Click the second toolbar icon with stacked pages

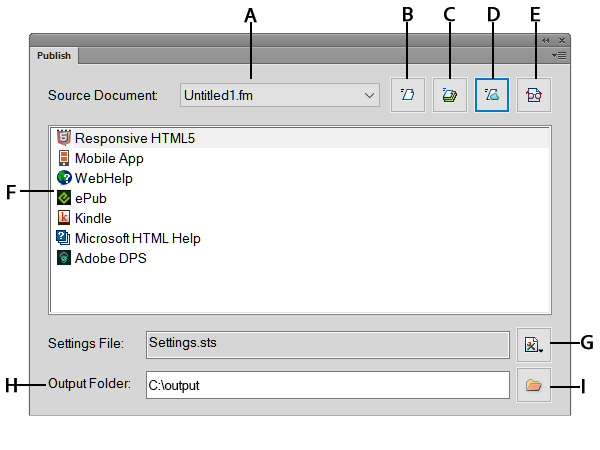click(450, 96)
